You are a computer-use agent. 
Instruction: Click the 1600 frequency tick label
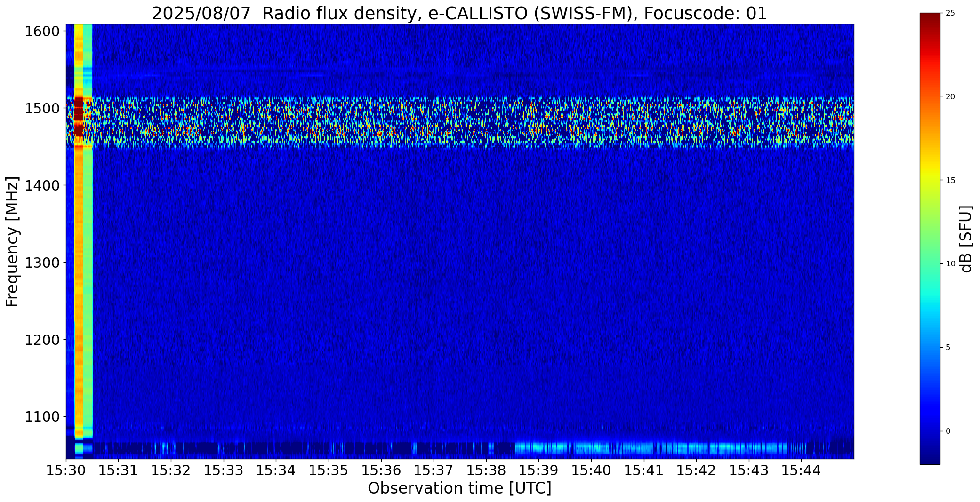click(x=42, y=32)
